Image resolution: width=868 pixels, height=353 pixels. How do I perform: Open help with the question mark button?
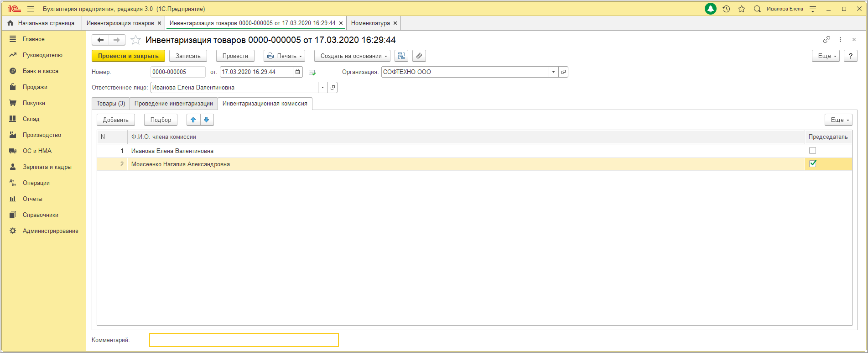pos(851,56)
